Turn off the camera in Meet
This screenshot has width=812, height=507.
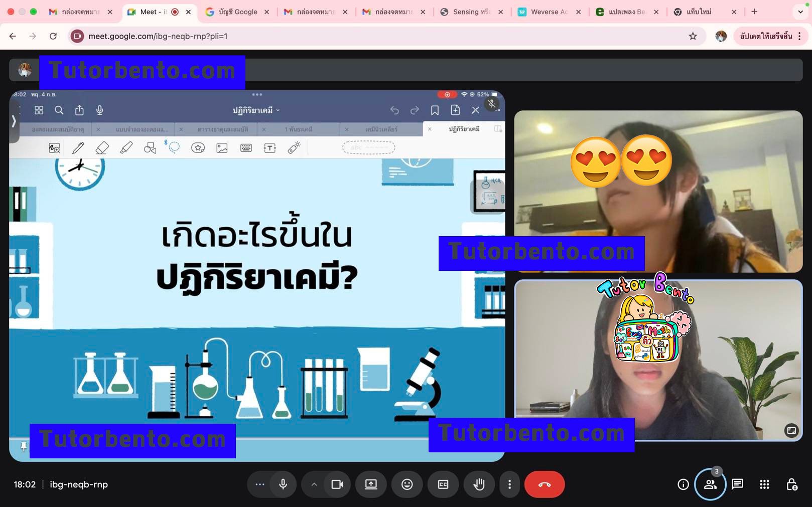point(337,484)
